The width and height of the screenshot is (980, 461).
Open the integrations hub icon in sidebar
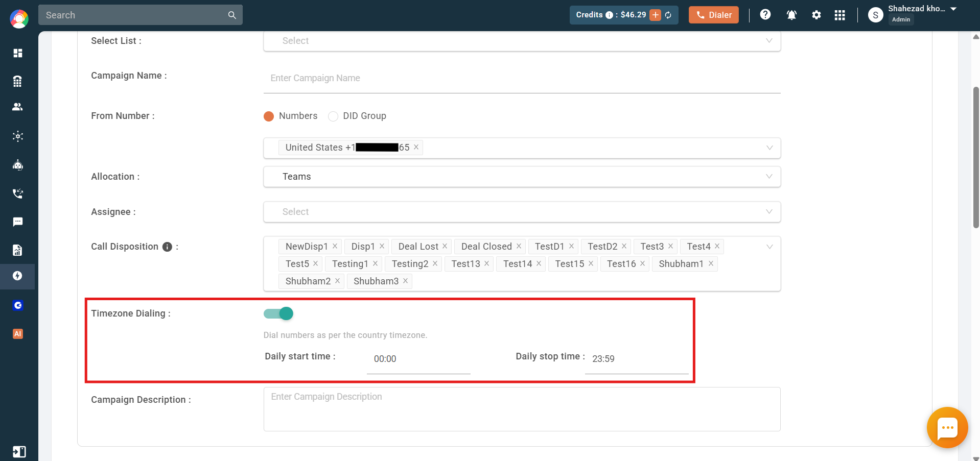click(18, 136)
